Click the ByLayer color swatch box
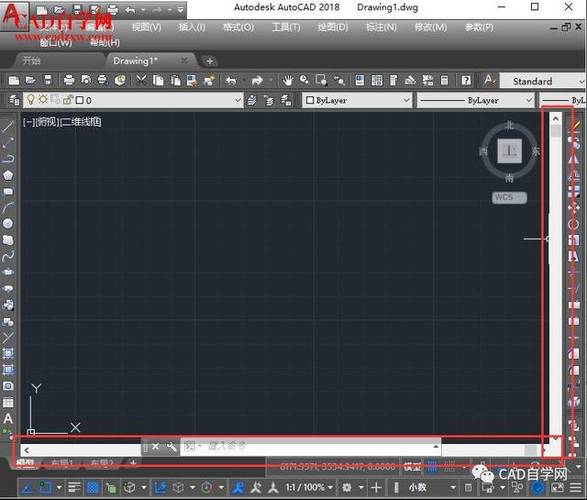 (x=310, y=100)
